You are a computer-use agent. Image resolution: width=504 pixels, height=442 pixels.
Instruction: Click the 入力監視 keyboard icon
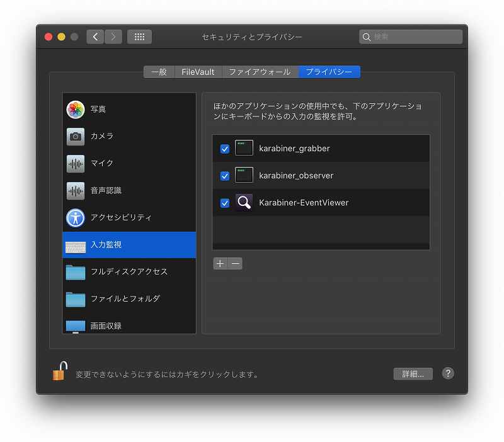75,247
